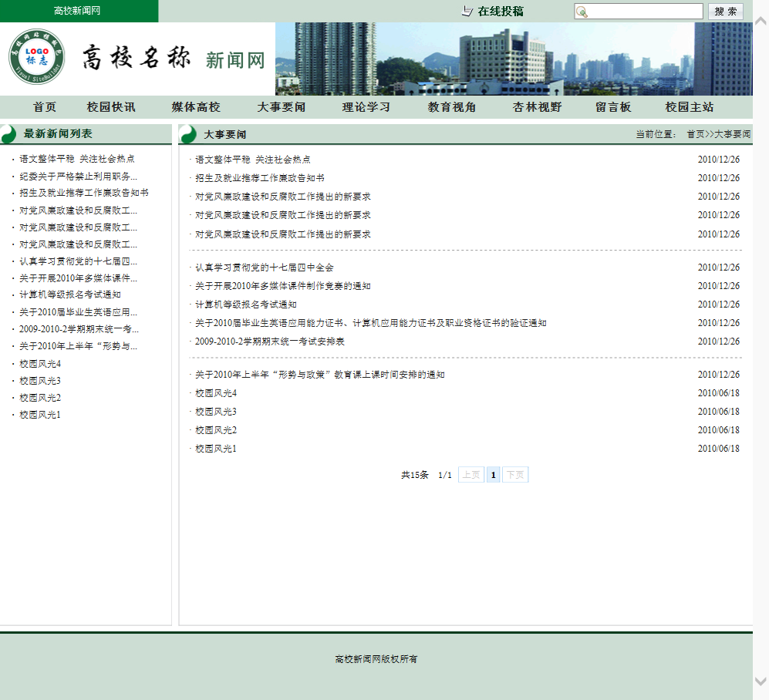Viewport: 769px width, 700px height.
Task: Click green leaf icon beside 最新新闻列表
Action: click(8, 134)
